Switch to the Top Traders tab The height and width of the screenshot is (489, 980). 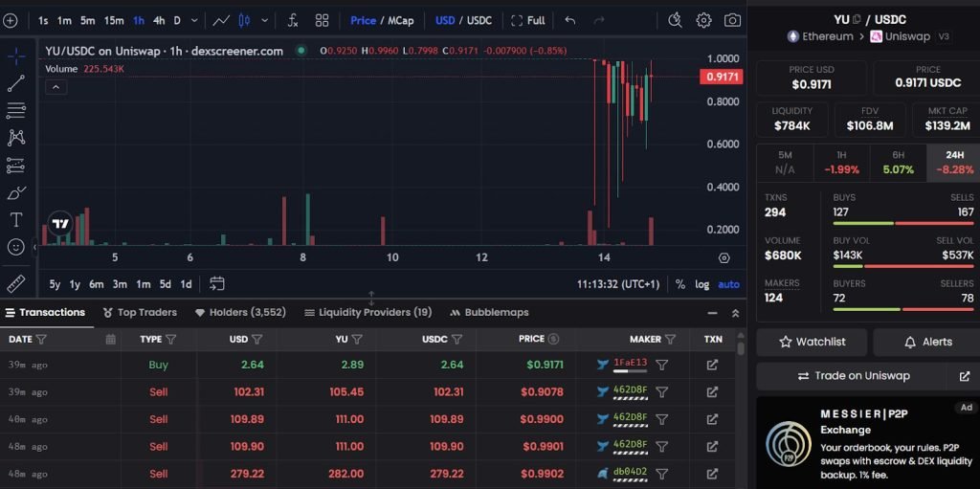tap(139, 312)
